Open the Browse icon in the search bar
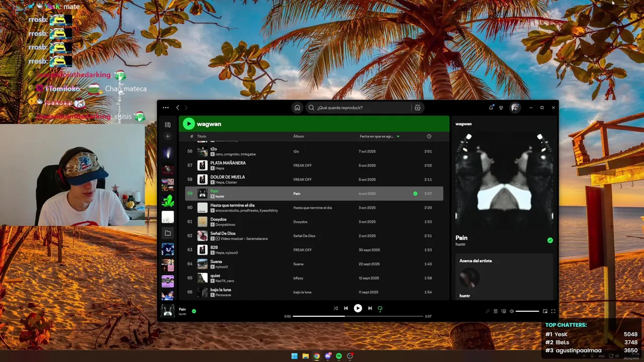 (x=418, y=108)
